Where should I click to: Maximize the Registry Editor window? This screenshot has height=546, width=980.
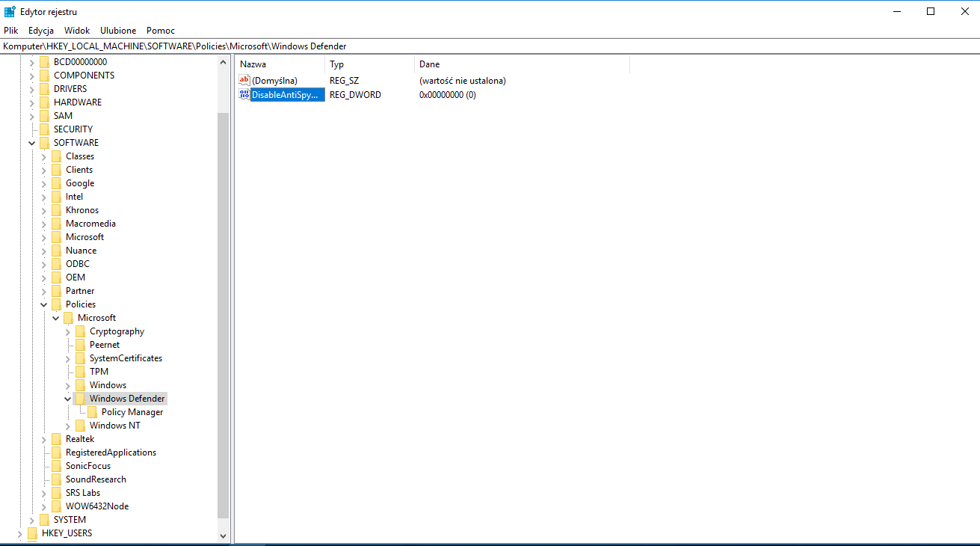pyautogui.click(x=931, y=11)
